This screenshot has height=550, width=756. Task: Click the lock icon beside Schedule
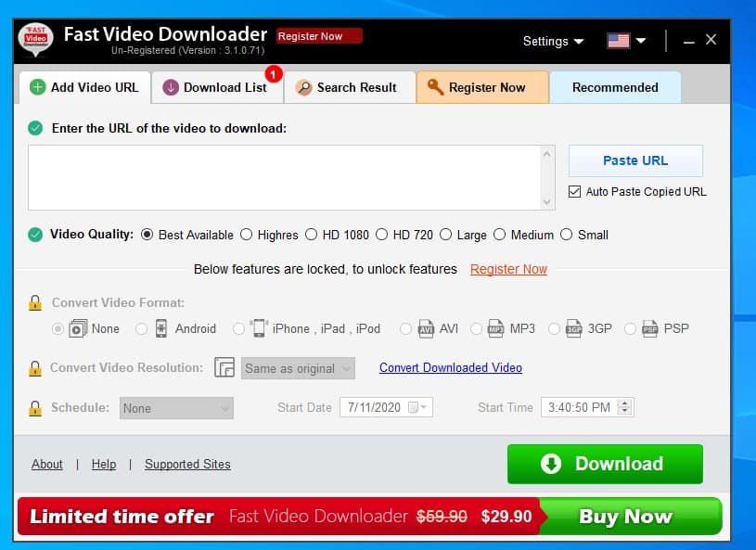tap(34, 408)
